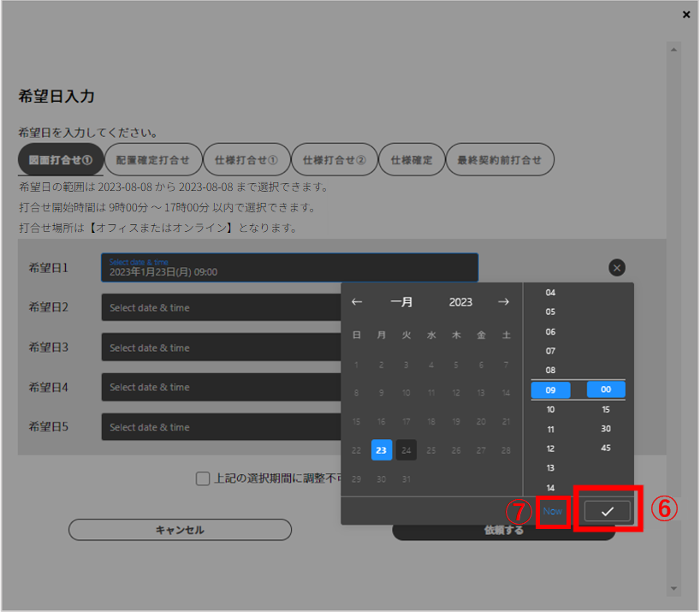Choose hour 10 in time list
The height and width of the screenshot is (612, 700).
pyautogui.click(x=550, y=409)
